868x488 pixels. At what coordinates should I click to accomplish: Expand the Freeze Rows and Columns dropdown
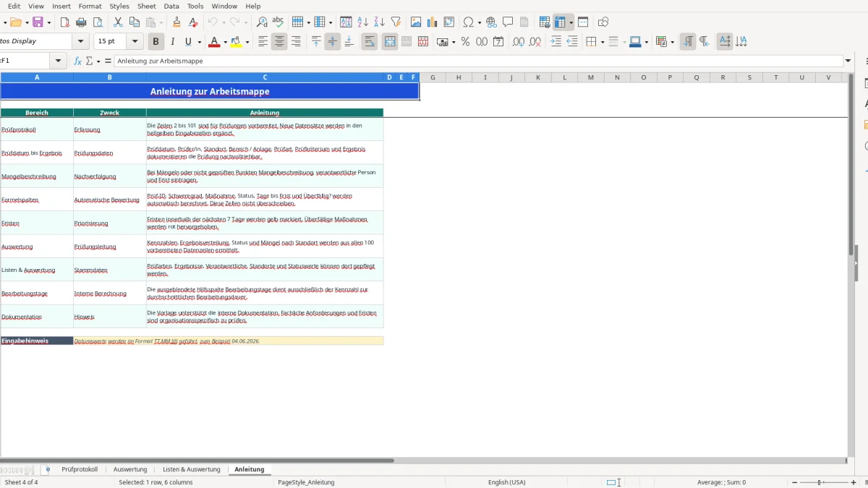click(571, 22)
